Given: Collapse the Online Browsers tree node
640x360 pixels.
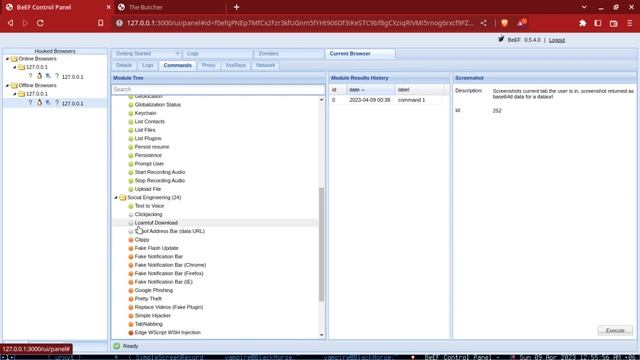Looking at the screenshot, I should [7, 59].
